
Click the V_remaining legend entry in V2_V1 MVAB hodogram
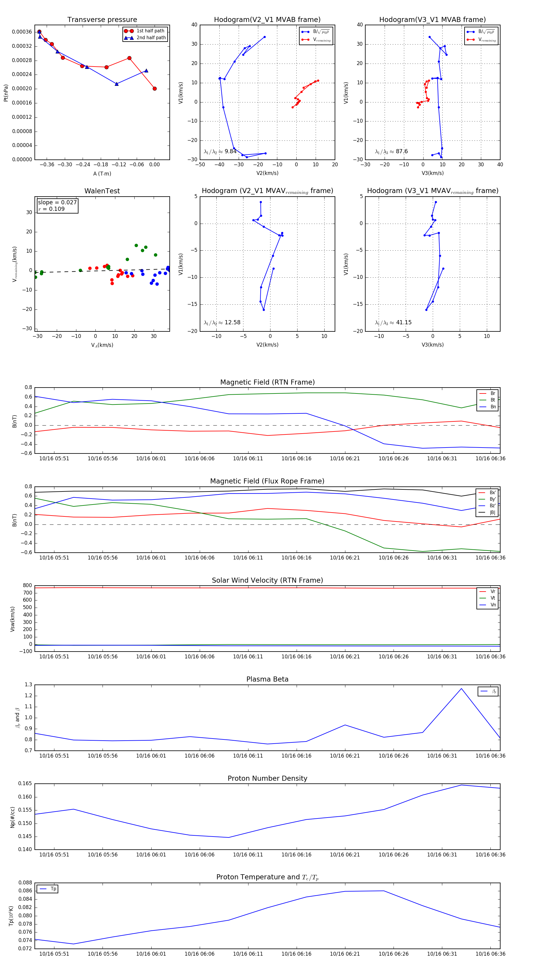coord(316,39)
